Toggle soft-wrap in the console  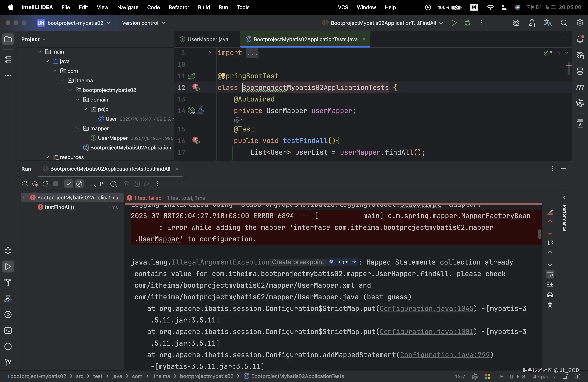point(550,274)
